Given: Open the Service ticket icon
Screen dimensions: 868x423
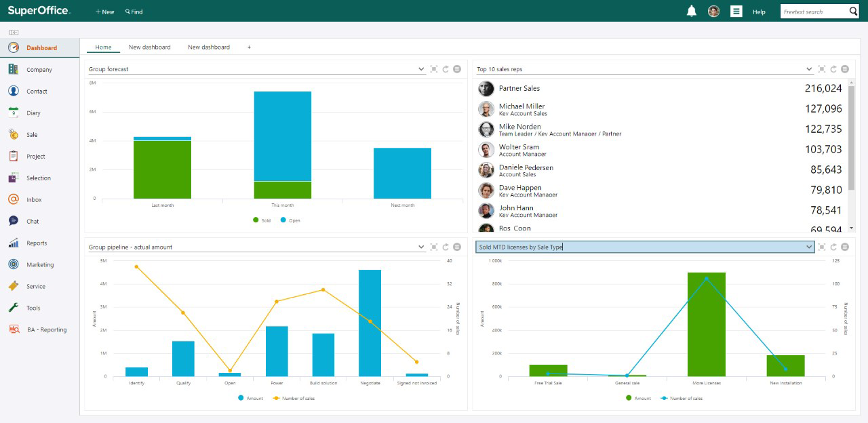Looking at the screenshot, I should coord(14,286).
